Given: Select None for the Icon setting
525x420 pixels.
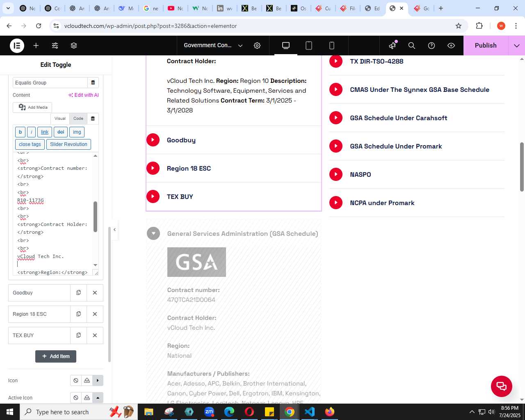Looking at the screenshot, I should 76,381.
